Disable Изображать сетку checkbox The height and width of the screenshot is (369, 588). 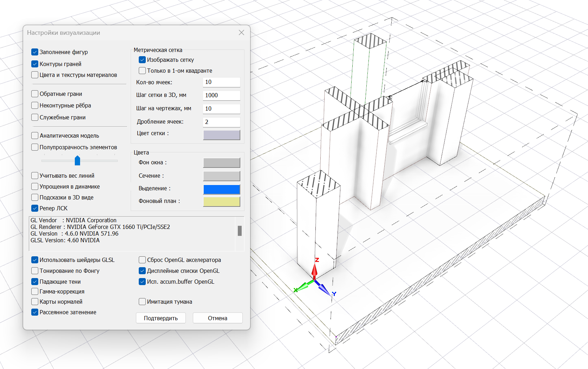pyautogui.click(x=142, y=60)
